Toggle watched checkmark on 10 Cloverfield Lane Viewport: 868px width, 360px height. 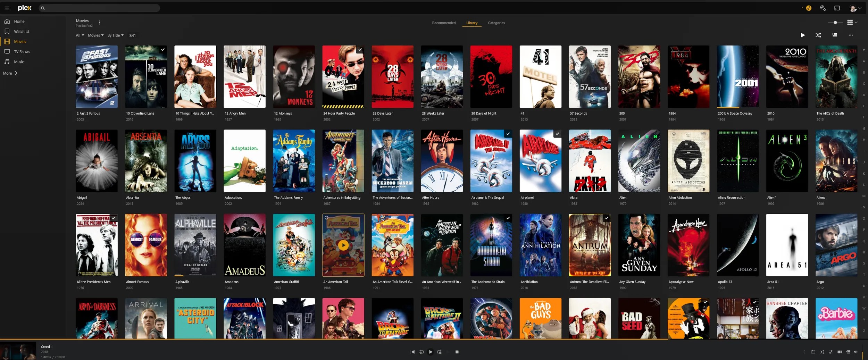(162, 50)
